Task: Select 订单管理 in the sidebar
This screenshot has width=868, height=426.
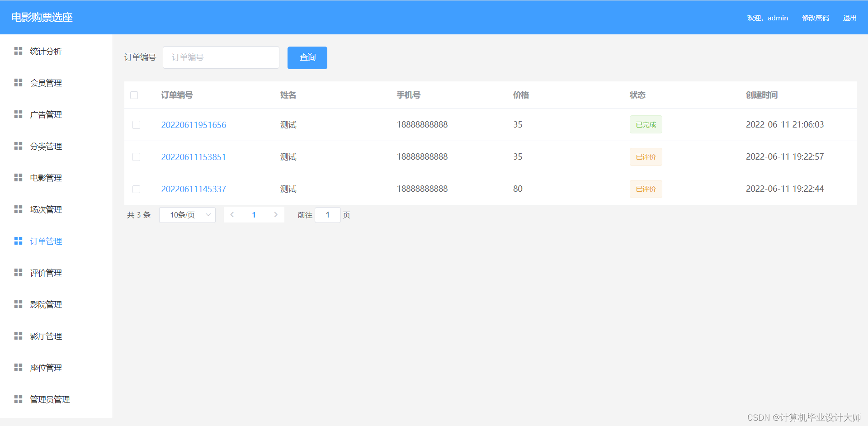Action: [46, 241]
